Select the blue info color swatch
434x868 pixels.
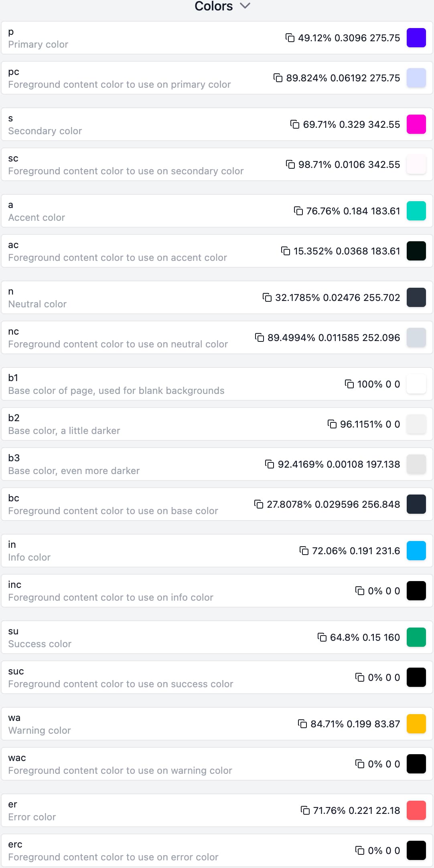[x=416, y=551]
